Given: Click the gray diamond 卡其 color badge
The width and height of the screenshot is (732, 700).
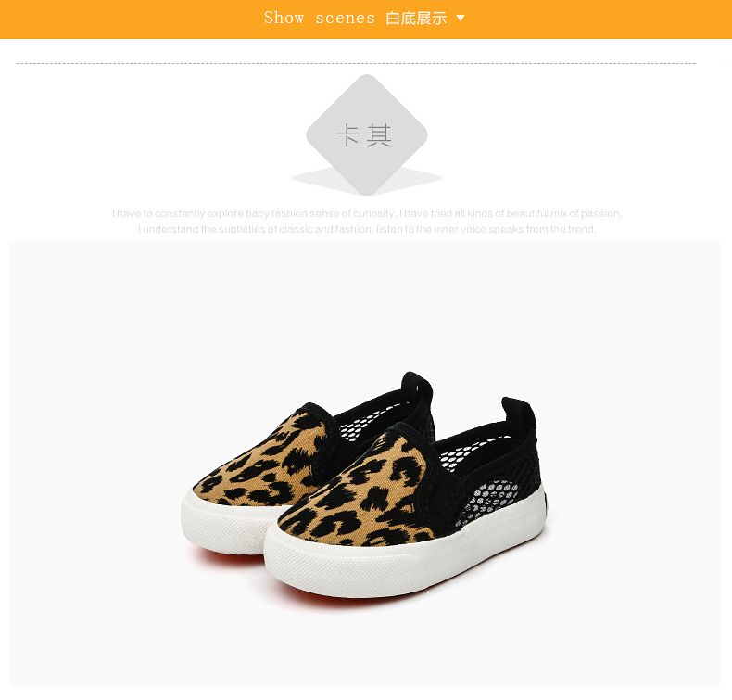Looking at the screenshot, I should pyautogui.click(x=367, y=134).
